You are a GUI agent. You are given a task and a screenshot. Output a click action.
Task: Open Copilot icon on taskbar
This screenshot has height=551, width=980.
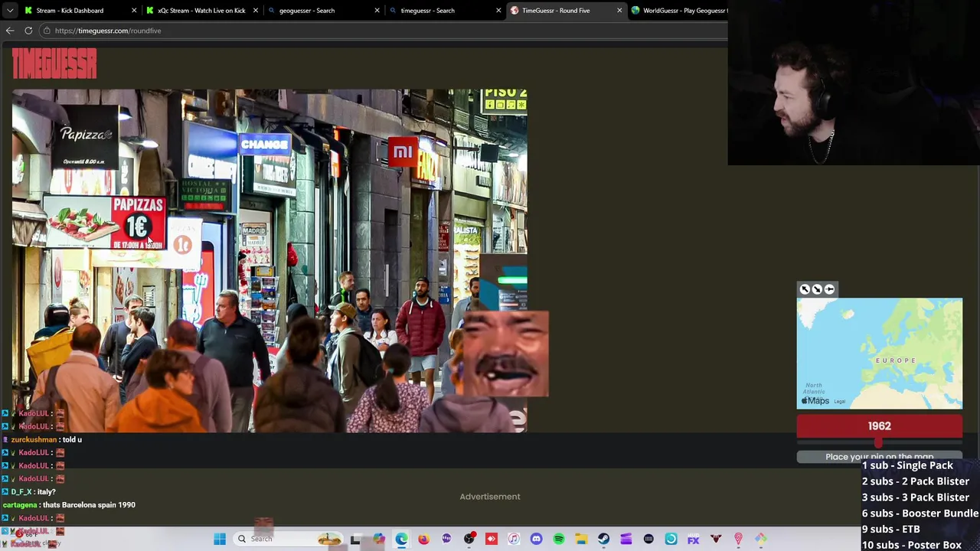[x=379, y=539]
